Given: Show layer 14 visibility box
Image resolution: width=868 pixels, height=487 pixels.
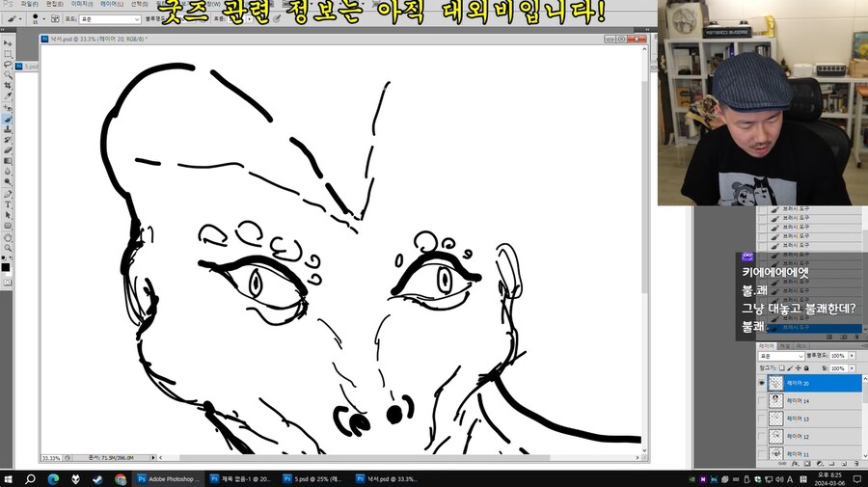Looking at the screenshot, I should (762, 400).
